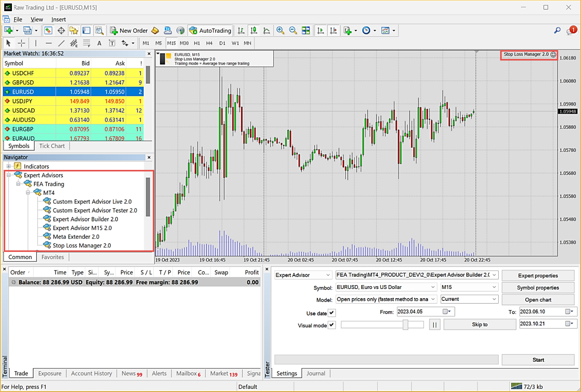Collapse the Expert Advisors tree node
This screenshot has height=392, width=581.
pyautogui.click(x=9, y=175)
